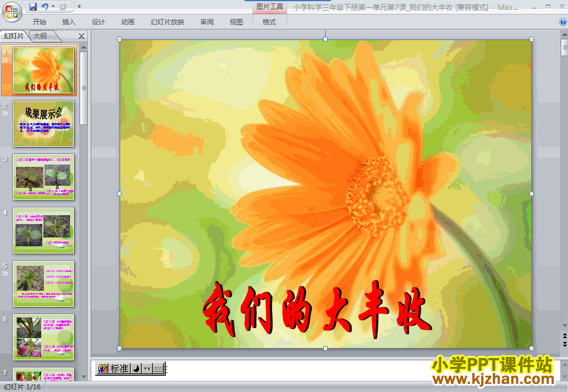Click the greyed-out redo icon
The width and height of the screenshot is (568, 392).
[63, 7]
